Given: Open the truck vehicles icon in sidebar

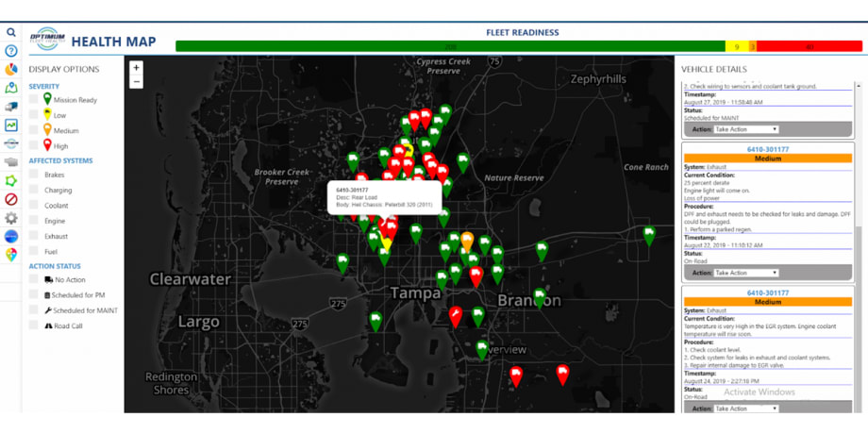Looking at the screenshot, I should coord(11,107).
